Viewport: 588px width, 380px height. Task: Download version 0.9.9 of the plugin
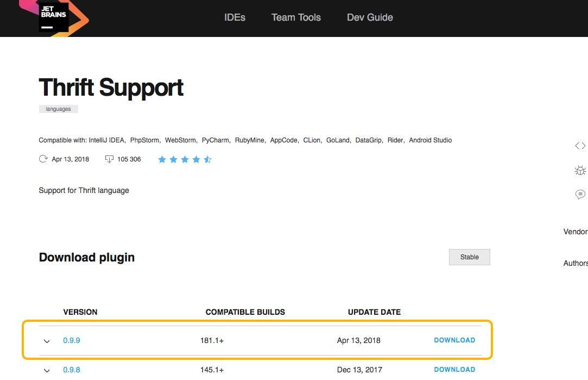click(x=454, y=340)
